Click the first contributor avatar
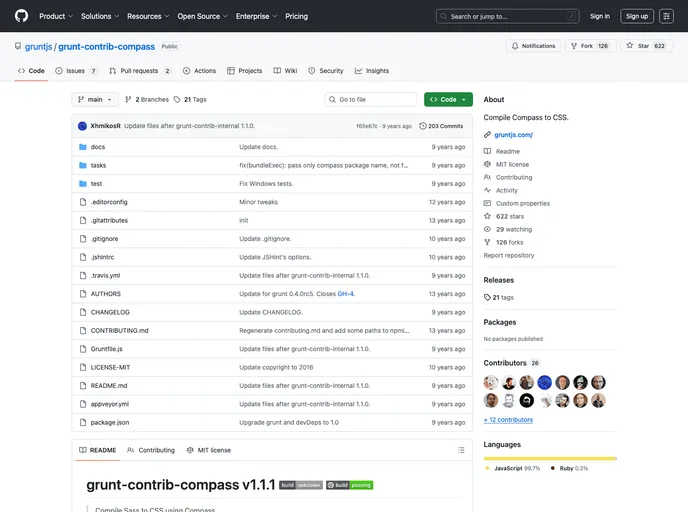The height and width of the screenshot is (512, 688). coord(491,383)
